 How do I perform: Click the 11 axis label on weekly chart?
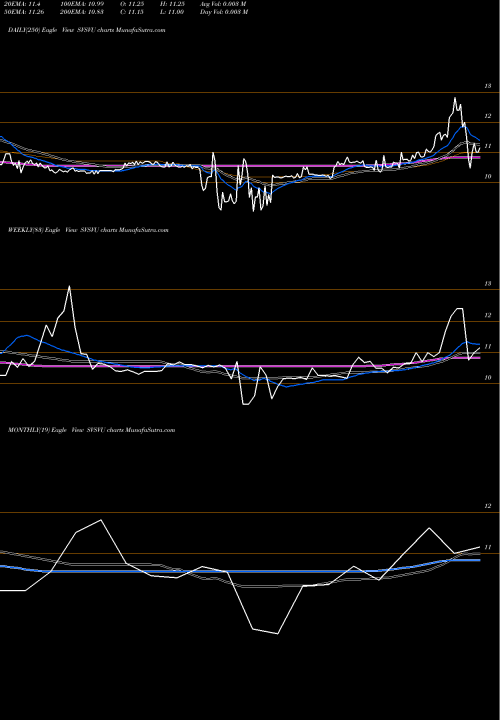click(488, 347)
